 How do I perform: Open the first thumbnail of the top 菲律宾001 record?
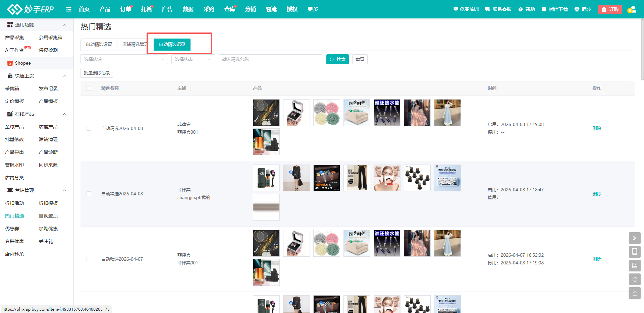[x=266, y=113]
